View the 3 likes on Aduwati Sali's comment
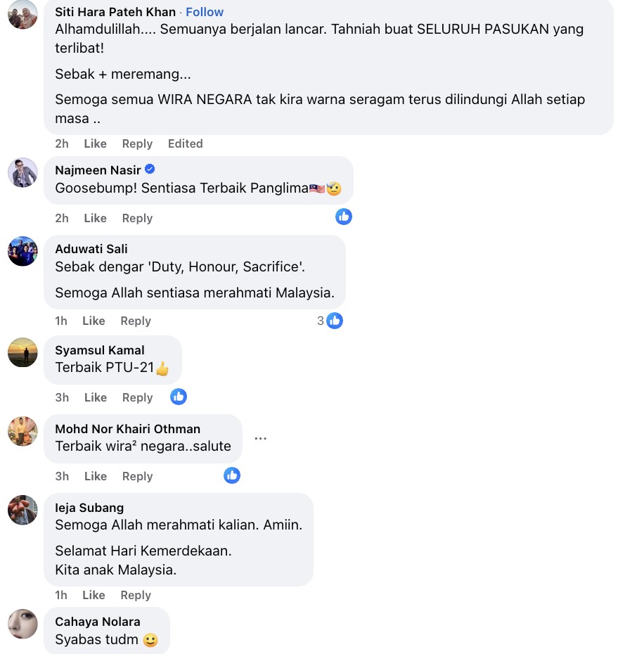Screen dimensions: 644x654 [330, 321]
